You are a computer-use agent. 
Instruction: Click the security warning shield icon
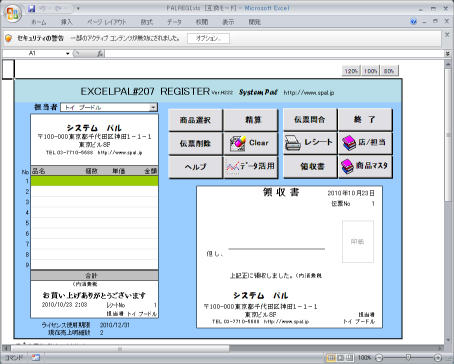[9, 38]
